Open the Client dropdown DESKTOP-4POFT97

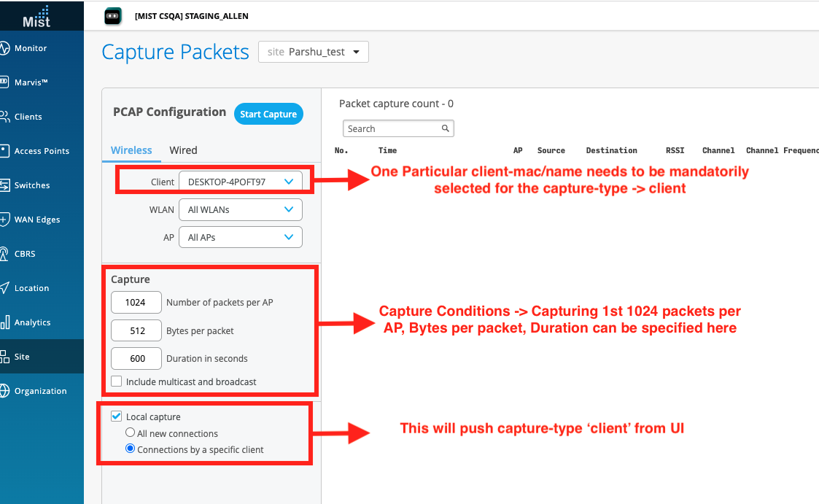[x=240, y=182]
